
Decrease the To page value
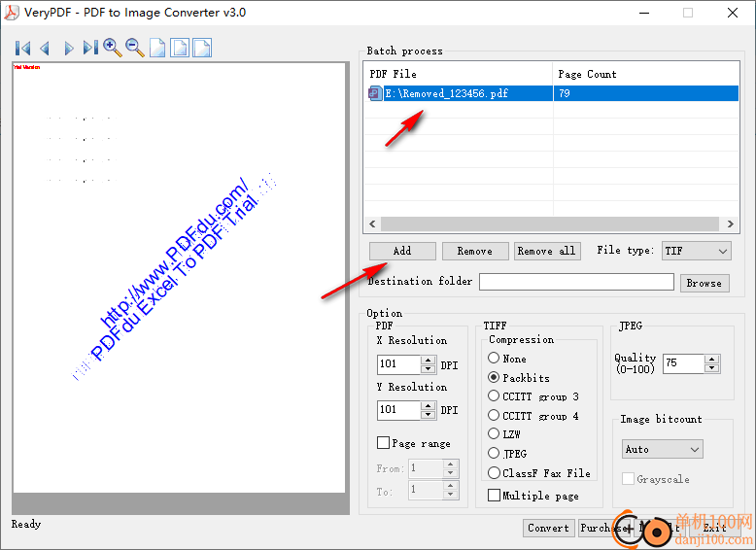(x=450, y=494)
